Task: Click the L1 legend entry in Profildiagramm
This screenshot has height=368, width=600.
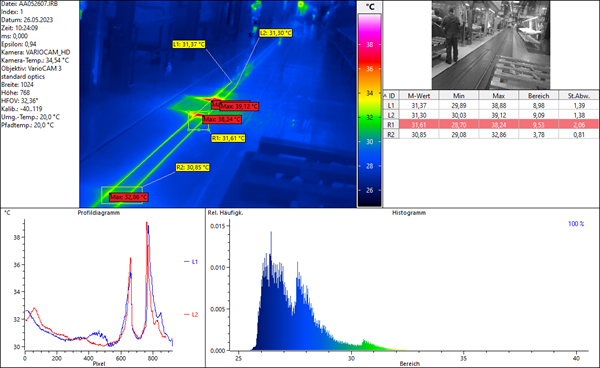Action: pyautogui.click(x=191, y=262)
